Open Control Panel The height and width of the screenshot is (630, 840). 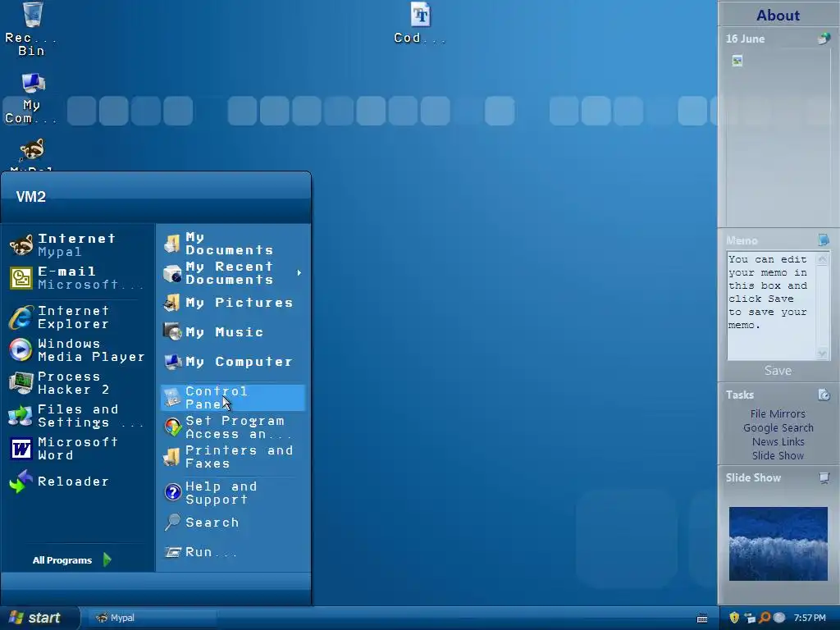click(233, 398)
